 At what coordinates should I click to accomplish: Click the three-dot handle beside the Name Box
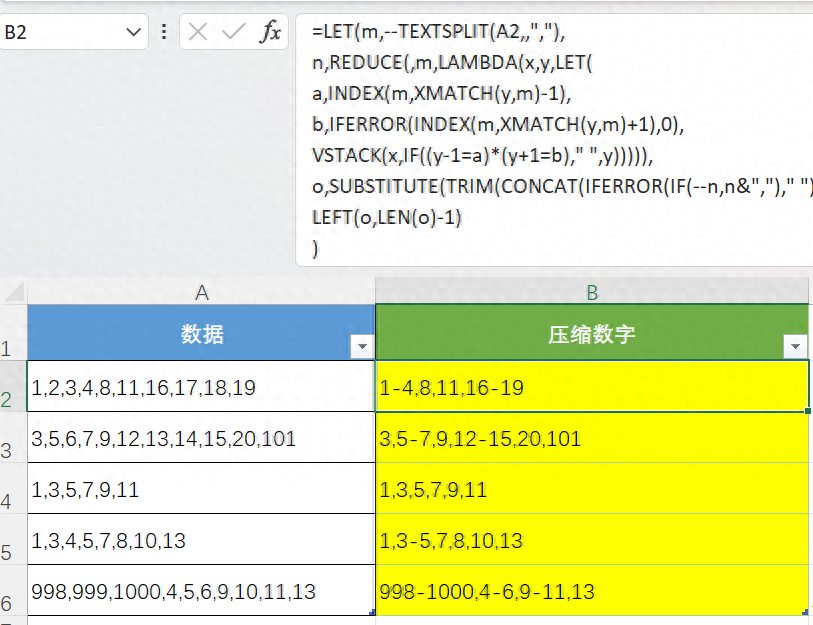click(x=164, y=32)
